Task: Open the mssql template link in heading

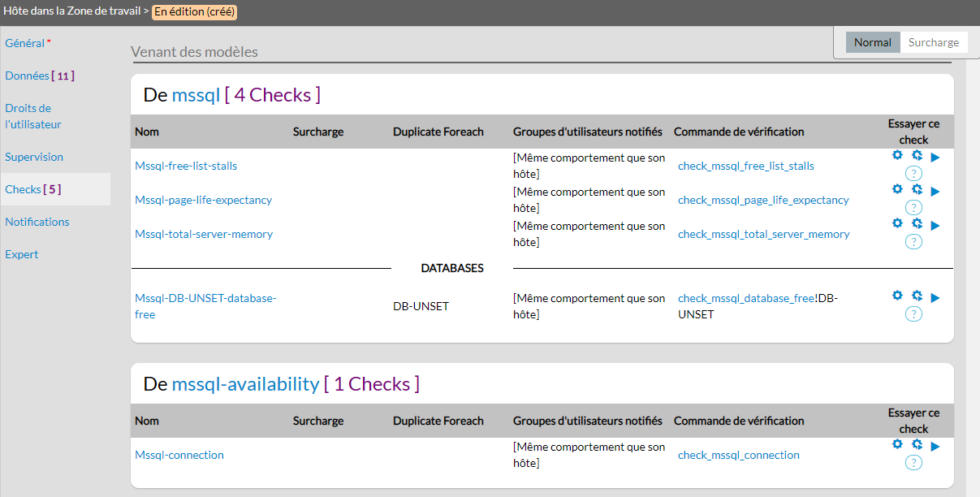Action: 196,95
